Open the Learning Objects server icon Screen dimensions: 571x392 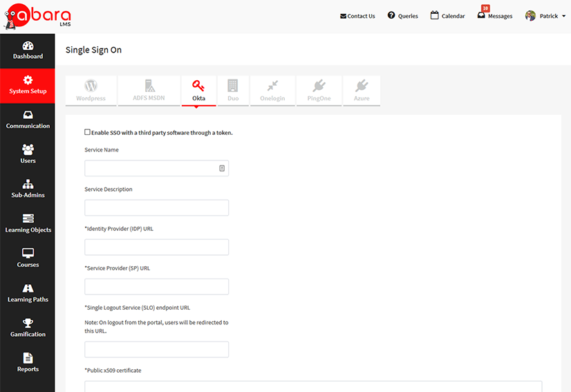tap(28, 218)
